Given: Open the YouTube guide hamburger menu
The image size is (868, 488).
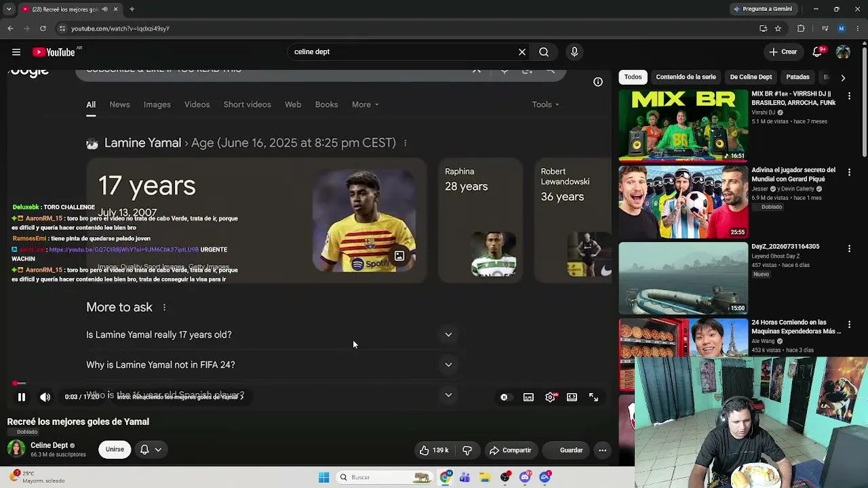Looking at the screenshot, I should 16,52.
